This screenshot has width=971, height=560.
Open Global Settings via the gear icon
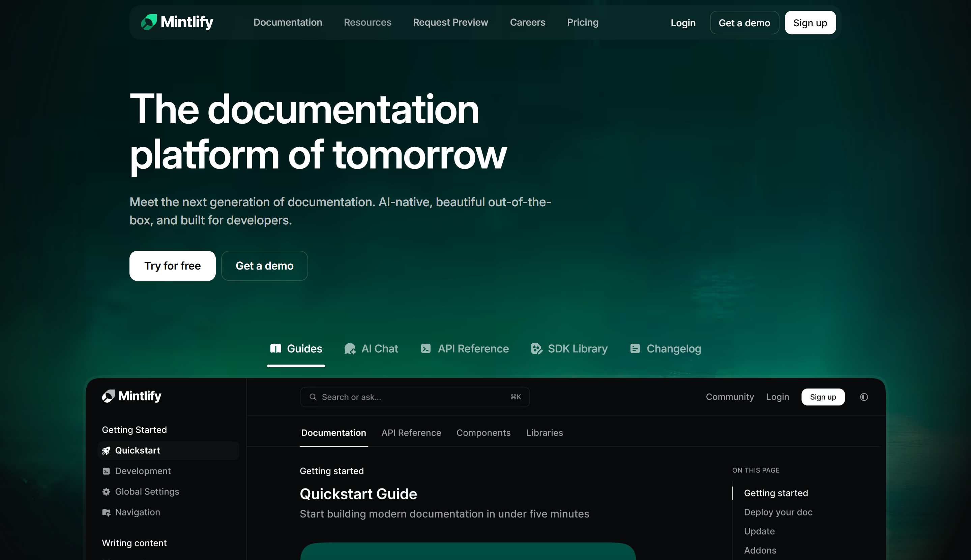106,491
